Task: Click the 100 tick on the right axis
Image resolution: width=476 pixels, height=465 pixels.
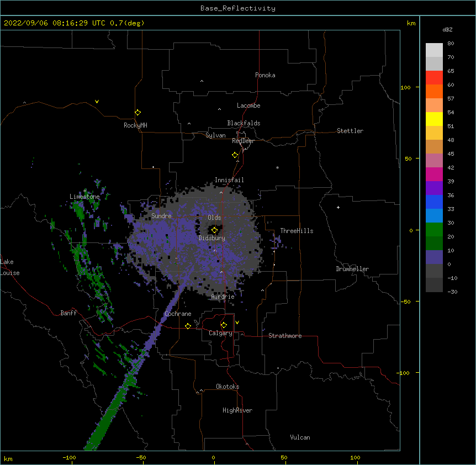Action: point(405,87)
